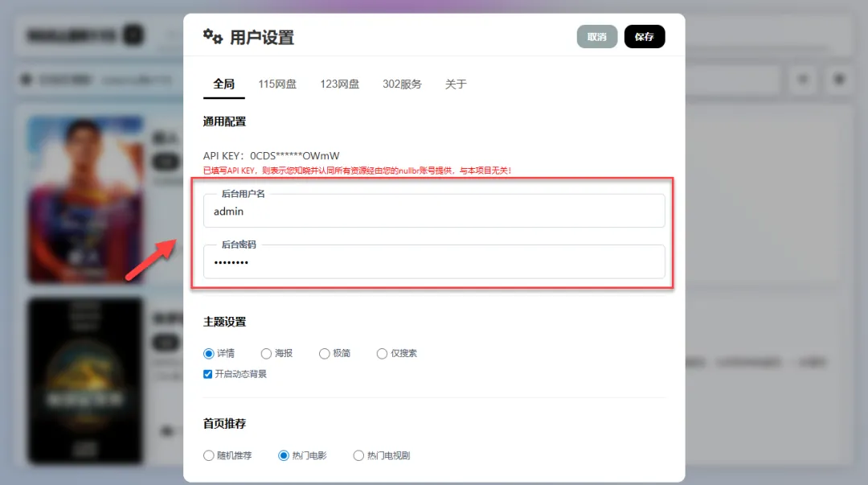868x485 pixels.
Task: Switch to the 关于 tab
Action: [x=456, y=84]
